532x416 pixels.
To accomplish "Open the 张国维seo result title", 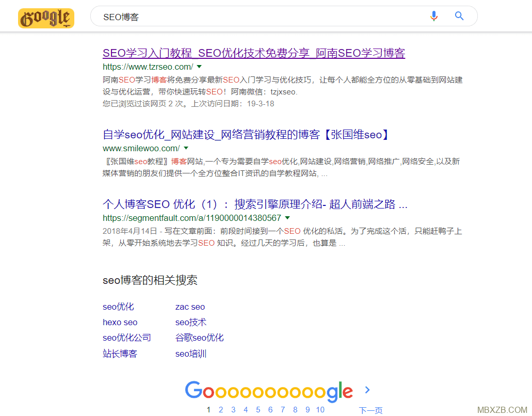I will click(246, 135).
